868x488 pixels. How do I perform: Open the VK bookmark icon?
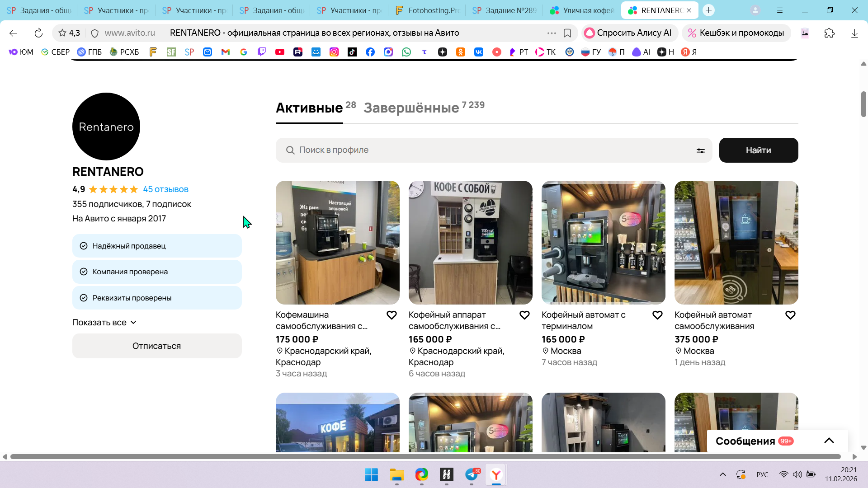coord(478,52)
